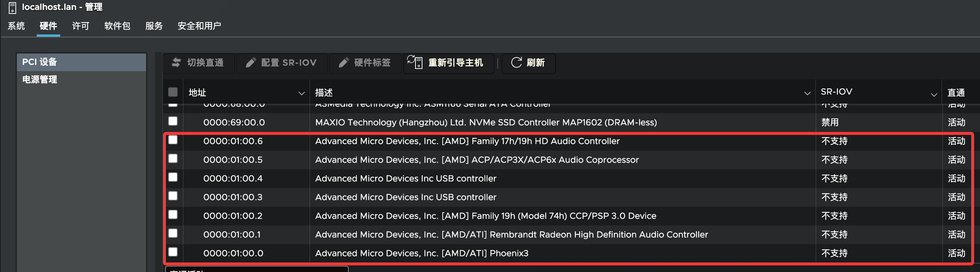The image size is (980, 272).
Task: Check the box for 0000:01:00.1 row
Action: [x=173, y=233]
